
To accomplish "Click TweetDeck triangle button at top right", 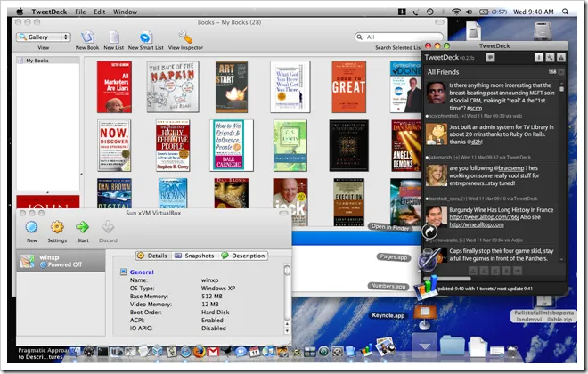I will 561,57.
